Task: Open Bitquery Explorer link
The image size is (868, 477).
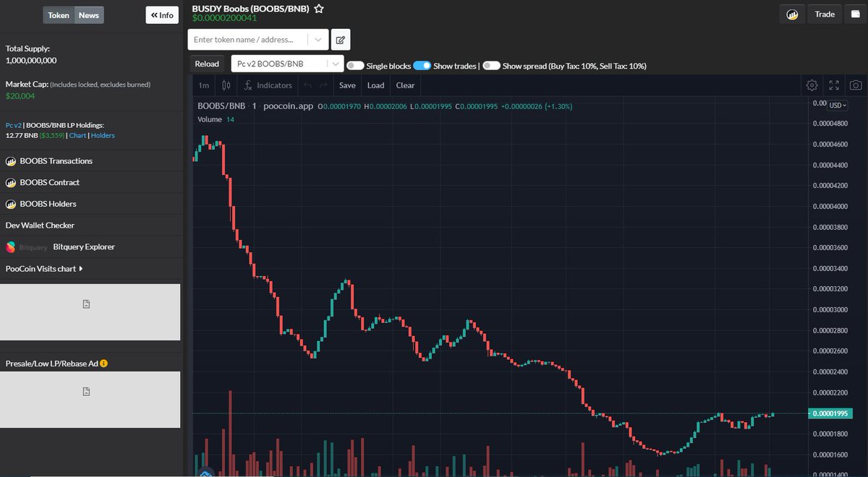Action: (x=84, y=247)
